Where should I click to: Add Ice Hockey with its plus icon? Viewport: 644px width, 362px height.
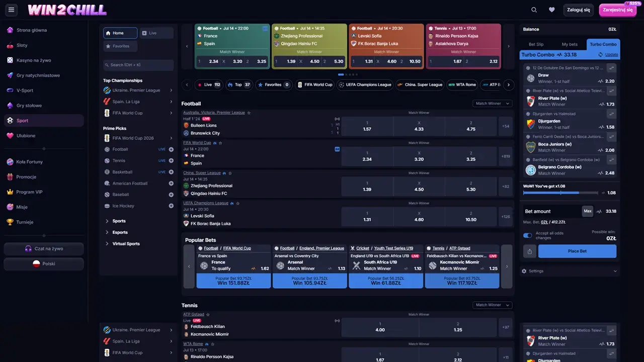(171, 206)
